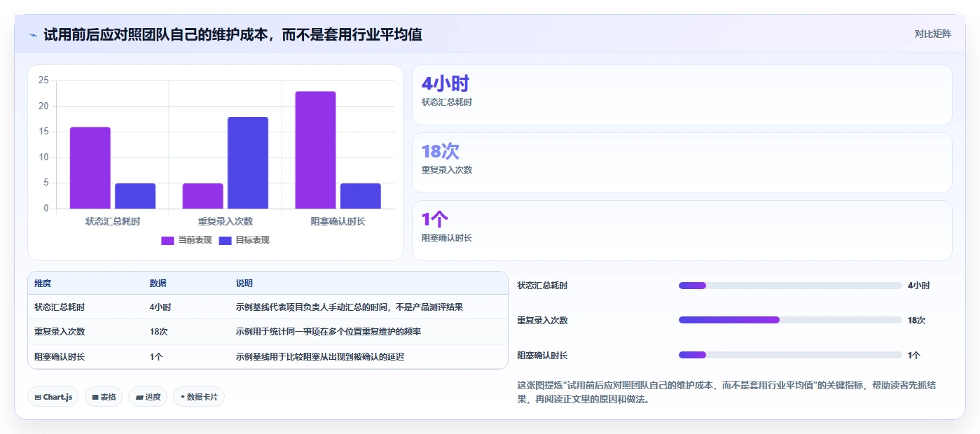The height and width of the screenshot is (434, 980).
Task: Click the 重复录入次数 progress label
Action: pos(542,320)
